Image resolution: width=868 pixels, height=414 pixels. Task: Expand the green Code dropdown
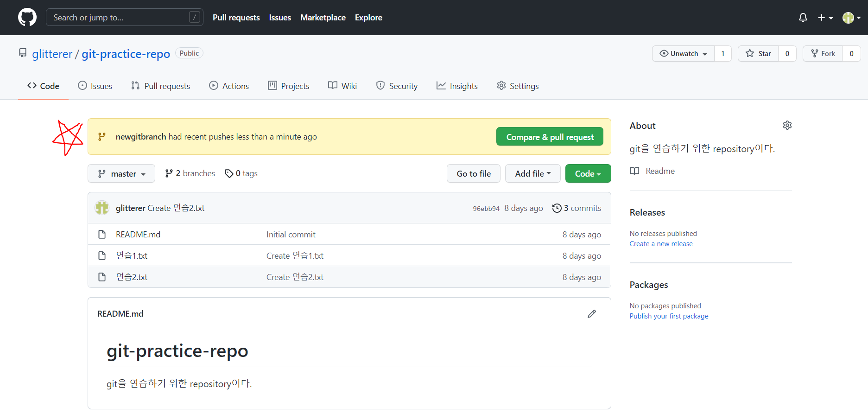pos(588,173)
